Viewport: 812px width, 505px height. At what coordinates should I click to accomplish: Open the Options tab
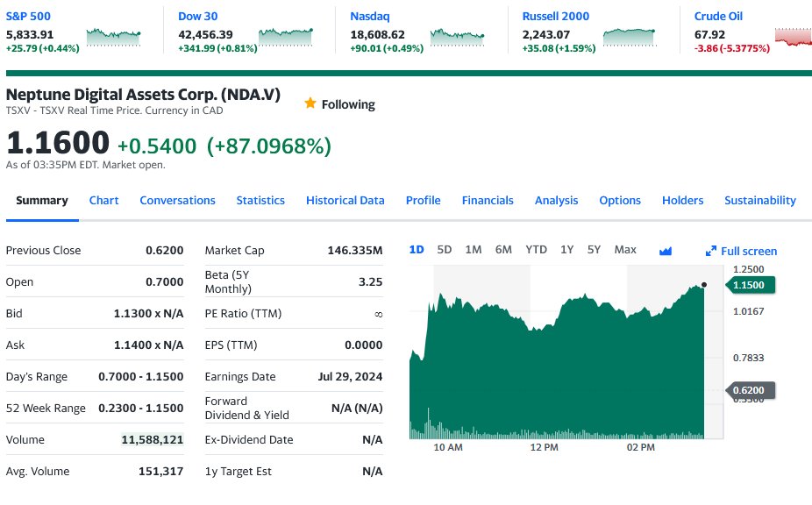click(x=620, y=201)
